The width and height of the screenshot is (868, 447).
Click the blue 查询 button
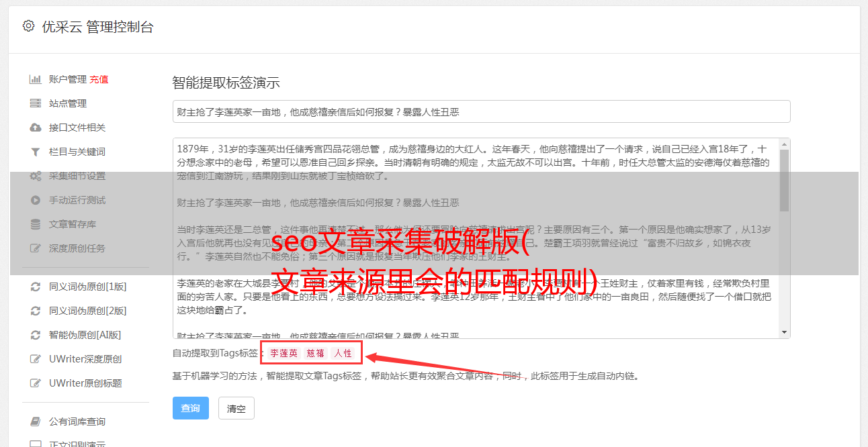[191, 408]
